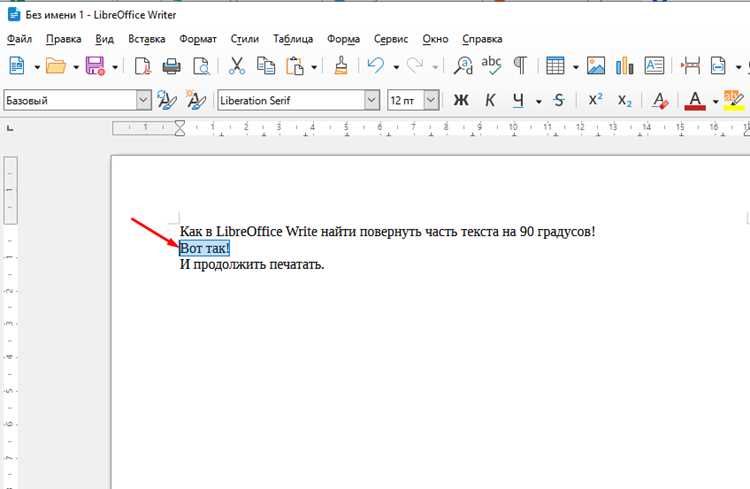Expand the underline style dropdown arrow
The width and height of the screenshot is (750, 489).
539,101
